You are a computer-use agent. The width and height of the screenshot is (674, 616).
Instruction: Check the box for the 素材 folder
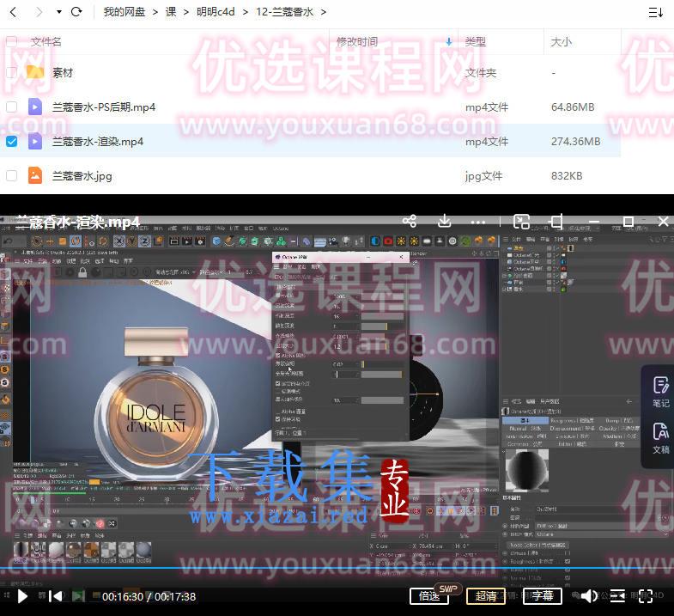coord(12,72)
